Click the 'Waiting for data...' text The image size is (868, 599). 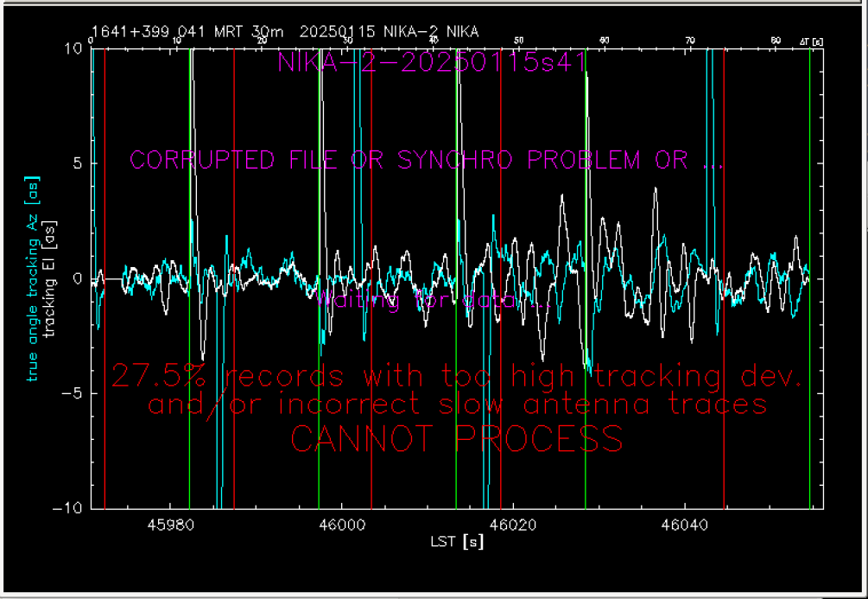434,301
